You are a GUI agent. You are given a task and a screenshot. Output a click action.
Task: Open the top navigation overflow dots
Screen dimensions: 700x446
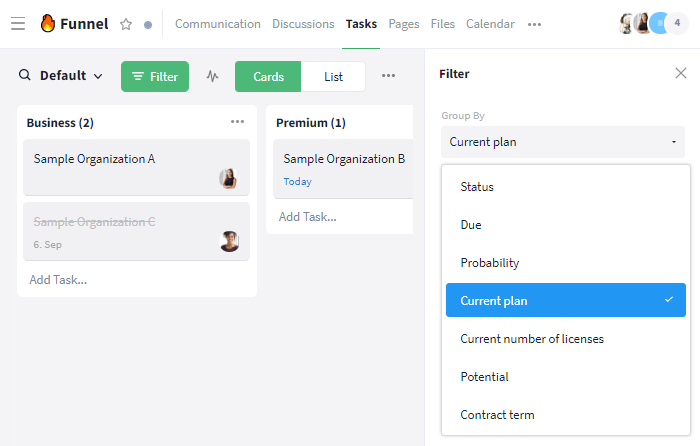[x=534, y=24]
